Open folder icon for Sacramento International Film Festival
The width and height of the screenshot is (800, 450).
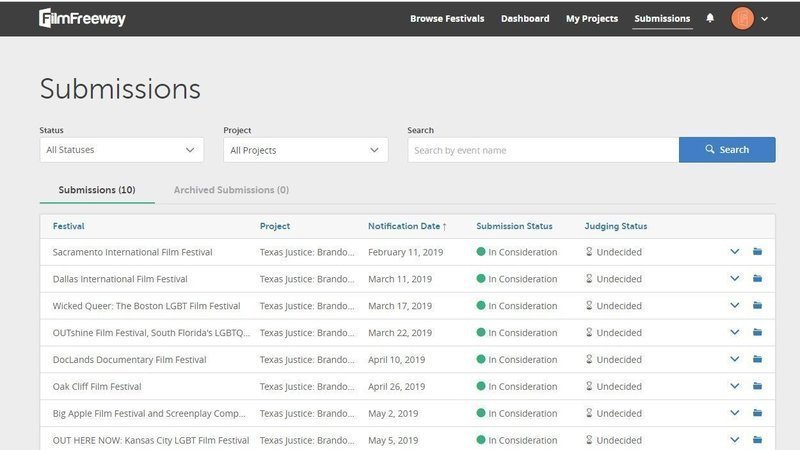757,252
